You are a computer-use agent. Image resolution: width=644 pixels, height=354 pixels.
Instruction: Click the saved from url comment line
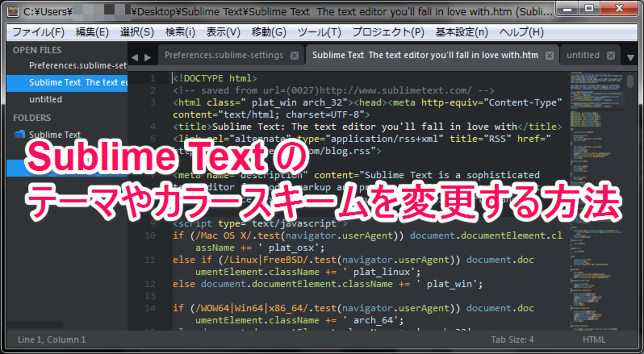click(x=333, y=91)
